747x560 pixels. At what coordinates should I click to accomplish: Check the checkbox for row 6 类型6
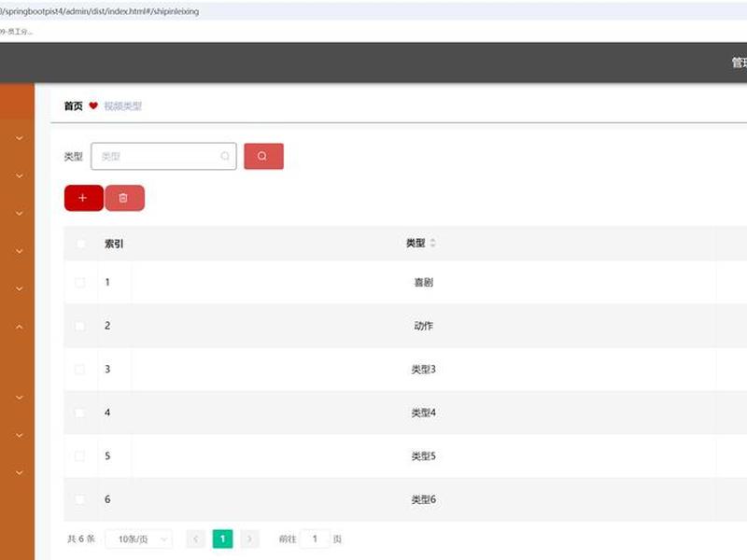(x=80, y=499)
